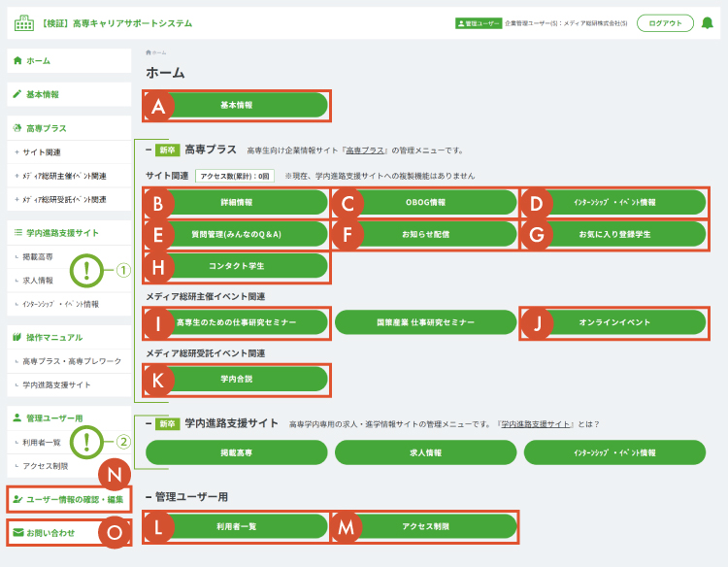Click the list icon beside 学内進路支援サイト

pyautogui.click(x=17, y=233)
